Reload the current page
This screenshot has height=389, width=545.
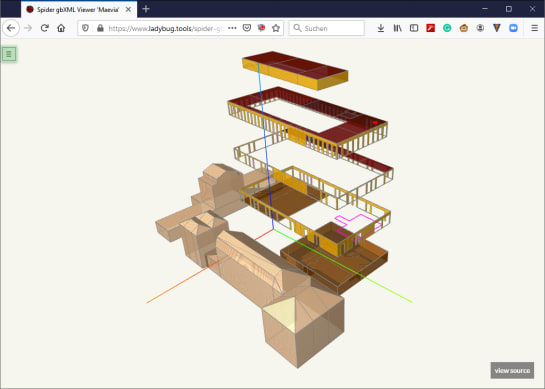point(44,28)
